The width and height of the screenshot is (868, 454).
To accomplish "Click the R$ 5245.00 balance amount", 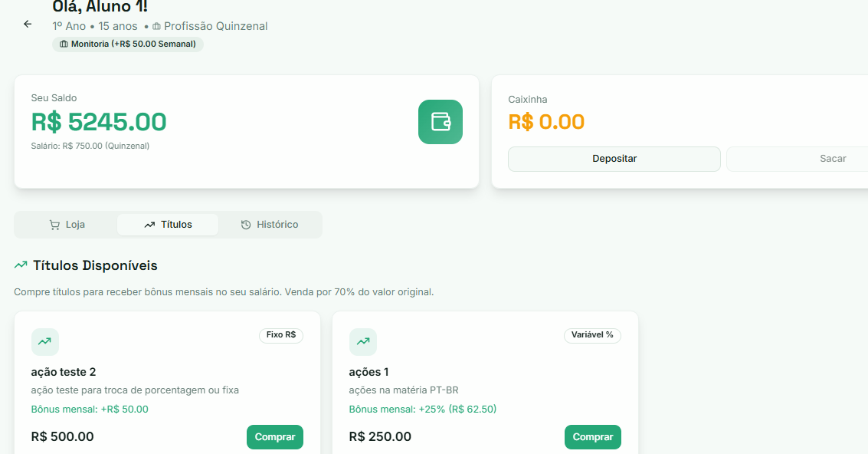I will [x=99, y=122].
